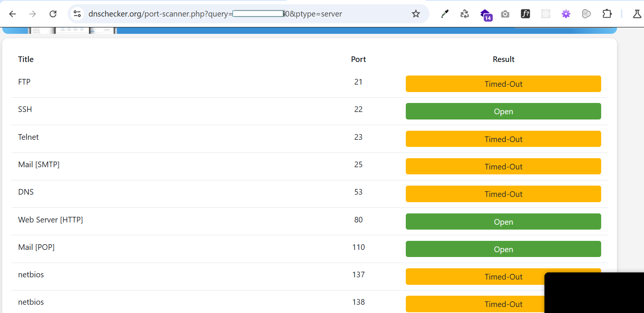The image size is (644, 313).
Task: Open the recycle arrows extension
Action: [x=464, y=14]
